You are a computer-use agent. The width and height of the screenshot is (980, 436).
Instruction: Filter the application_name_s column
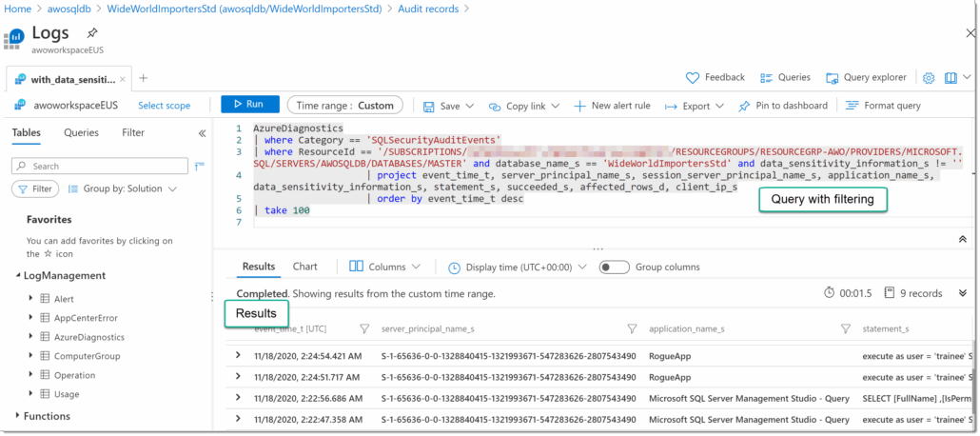(846, 328)
